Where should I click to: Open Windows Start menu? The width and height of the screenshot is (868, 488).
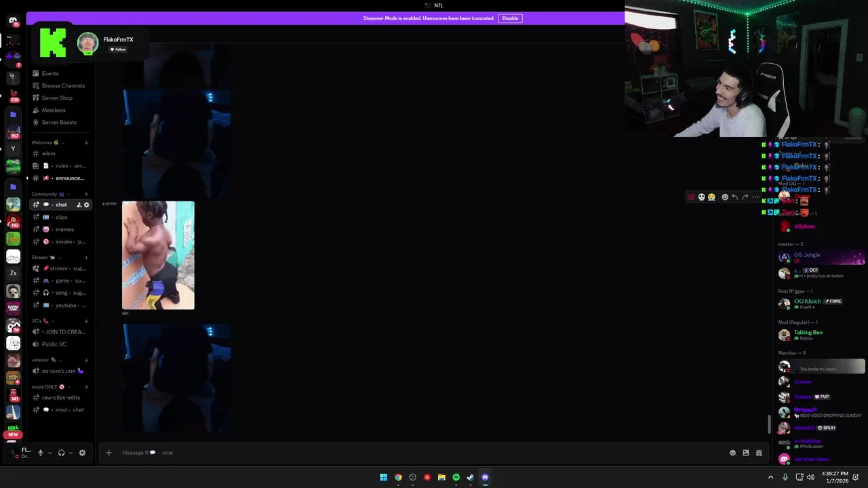coord(383,477)
